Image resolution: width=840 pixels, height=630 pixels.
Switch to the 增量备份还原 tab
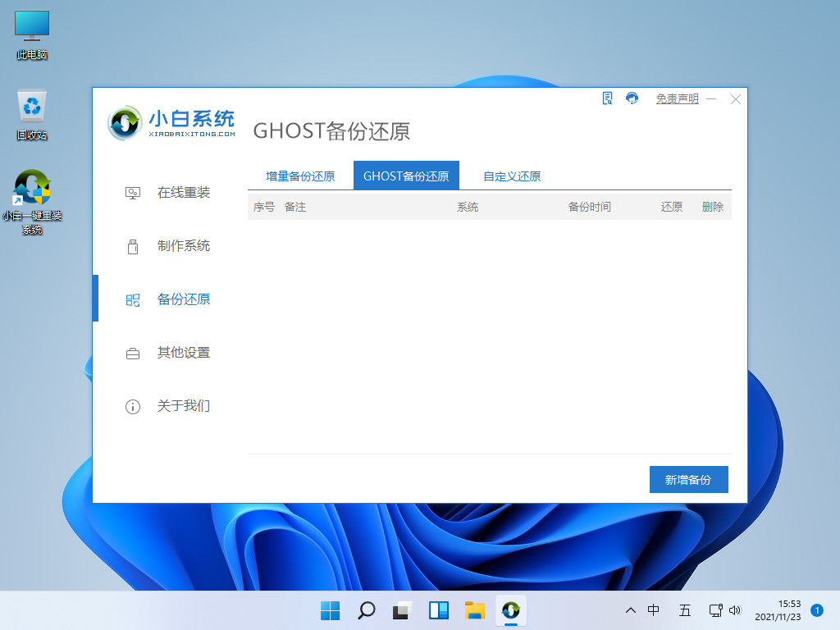[x=300, y=176]
